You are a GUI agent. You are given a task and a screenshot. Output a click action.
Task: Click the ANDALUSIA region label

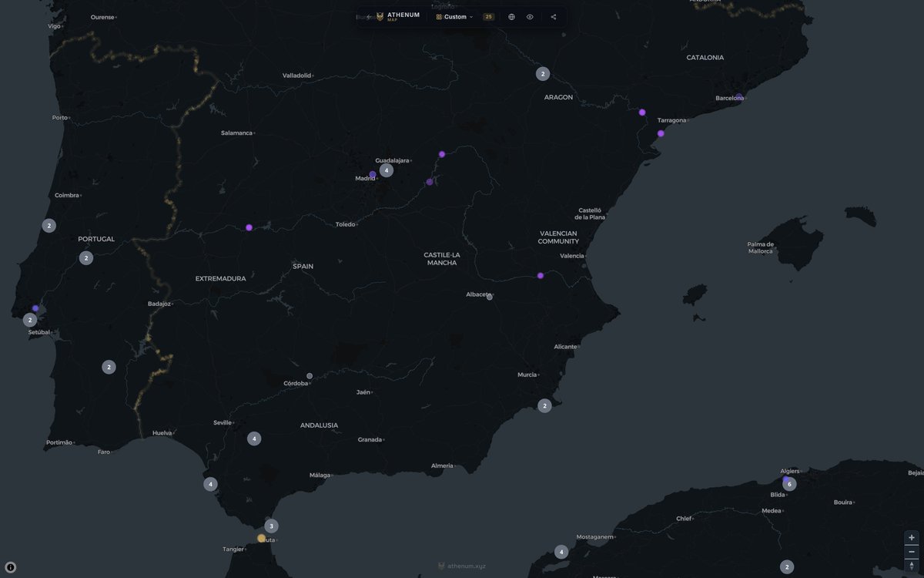pyautogui.click(x=320, y=425)
